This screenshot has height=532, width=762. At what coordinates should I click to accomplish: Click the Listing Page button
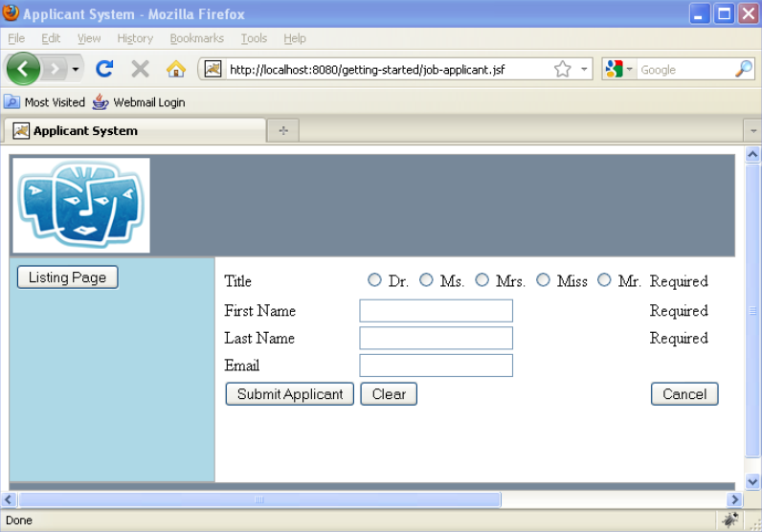[67, 277]
